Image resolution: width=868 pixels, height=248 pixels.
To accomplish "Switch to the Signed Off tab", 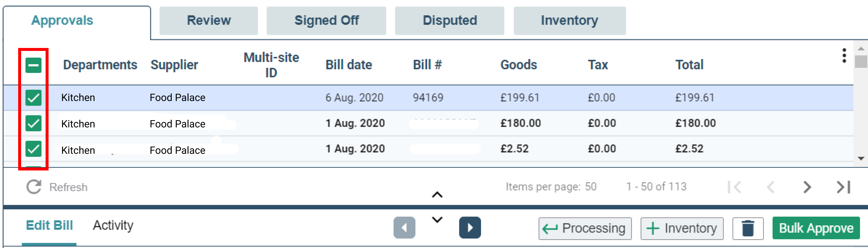I will (326, 20).
